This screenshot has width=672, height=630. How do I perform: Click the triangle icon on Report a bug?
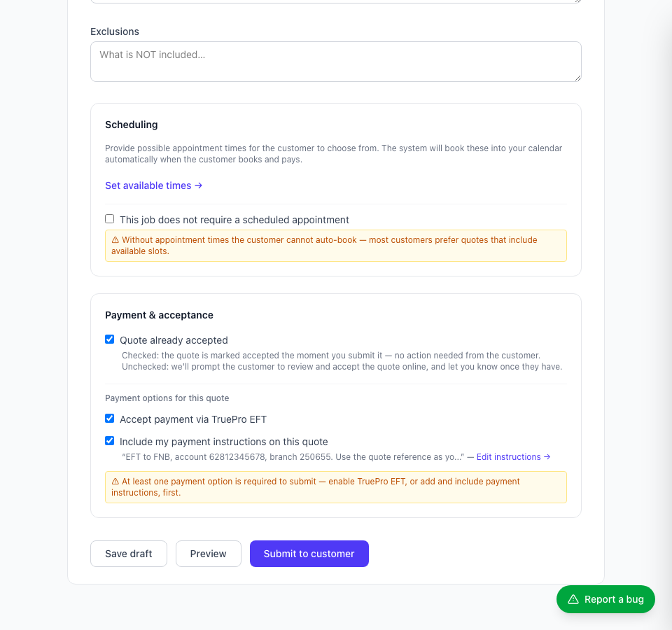(573, 599)
